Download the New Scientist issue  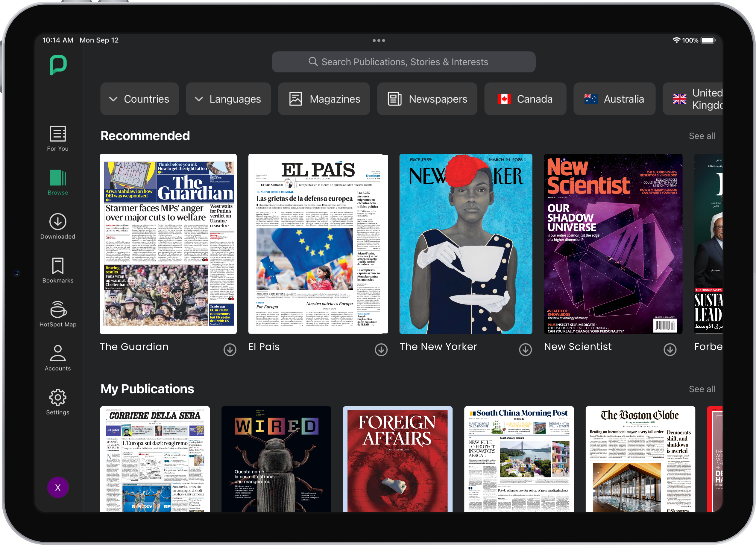(x=670, y=349)
